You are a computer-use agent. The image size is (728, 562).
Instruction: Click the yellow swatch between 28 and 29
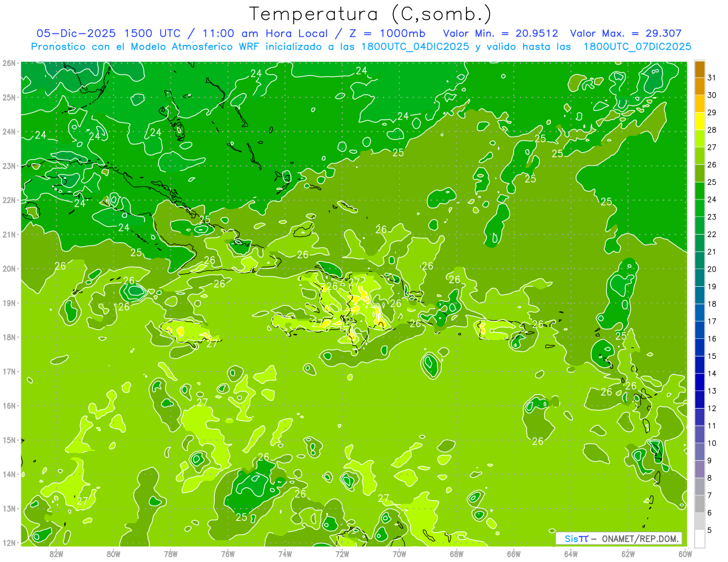699,121
